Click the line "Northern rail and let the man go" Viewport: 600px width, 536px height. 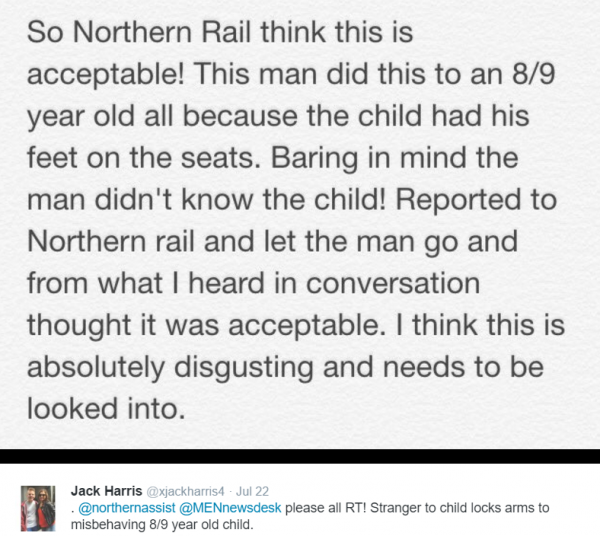click(272, 241)
